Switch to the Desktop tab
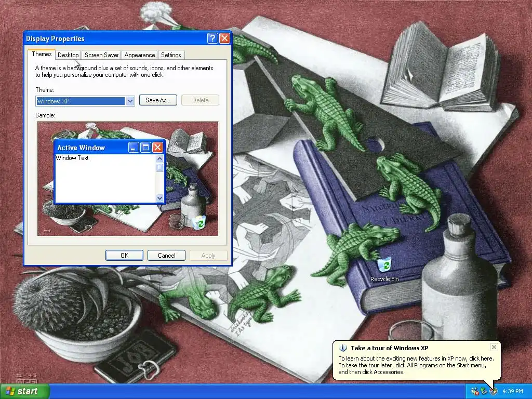Screen dimensions: 532x399 coord(68,55)
